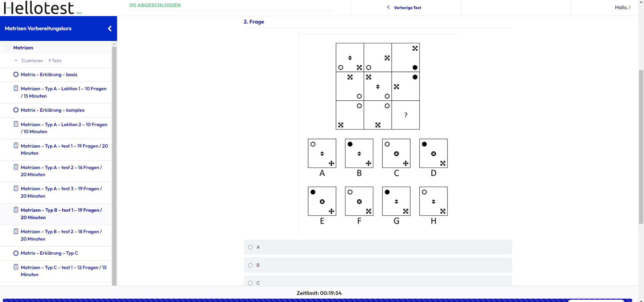
Task: Click the Hellotest logo
Action: coord(43,8)
